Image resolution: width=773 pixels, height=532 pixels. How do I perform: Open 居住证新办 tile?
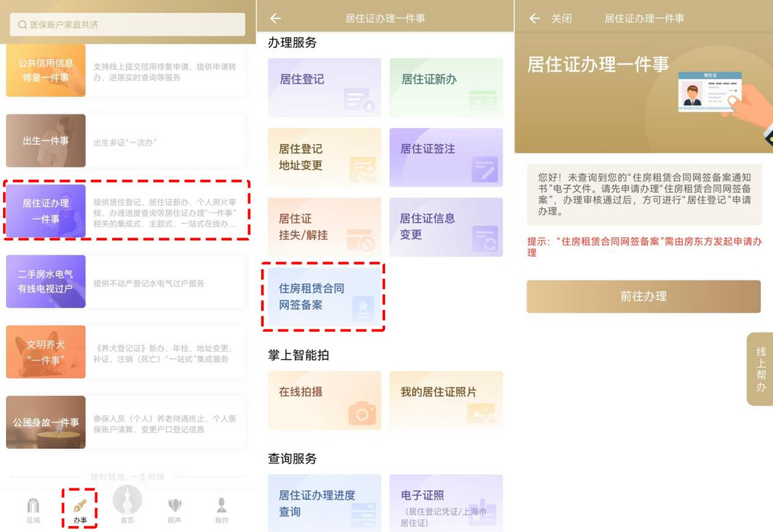[446, 88]
